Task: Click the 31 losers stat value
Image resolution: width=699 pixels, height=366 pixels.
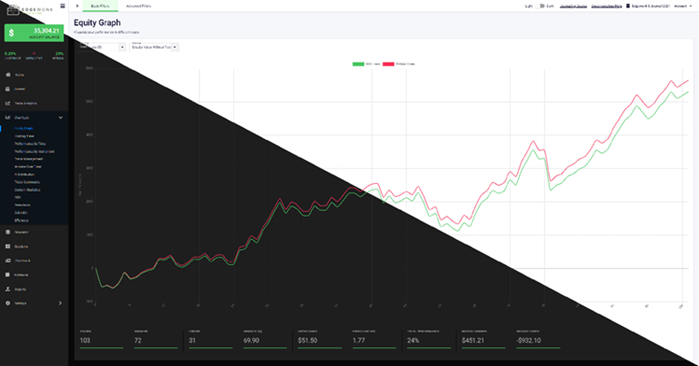Action: [x=192, y=341]
